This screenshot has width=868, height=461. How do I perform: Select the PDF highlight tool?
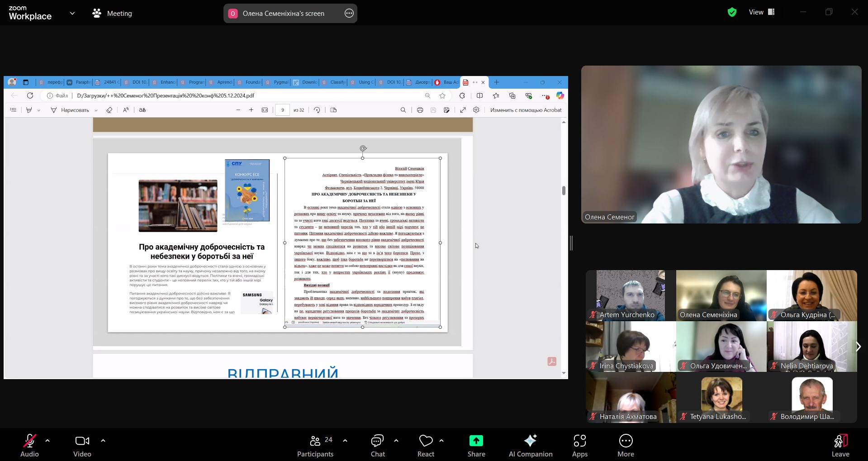tap(29, 110)
